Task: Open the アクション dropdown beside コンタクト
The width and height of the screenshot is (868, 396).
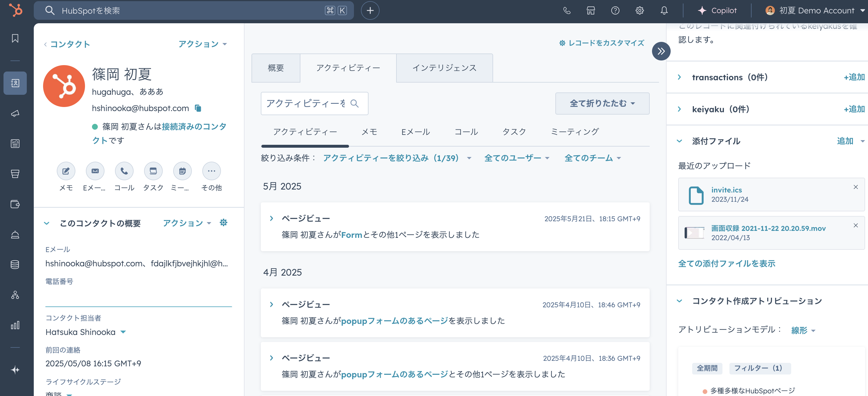Action: (x=203, y=44)
